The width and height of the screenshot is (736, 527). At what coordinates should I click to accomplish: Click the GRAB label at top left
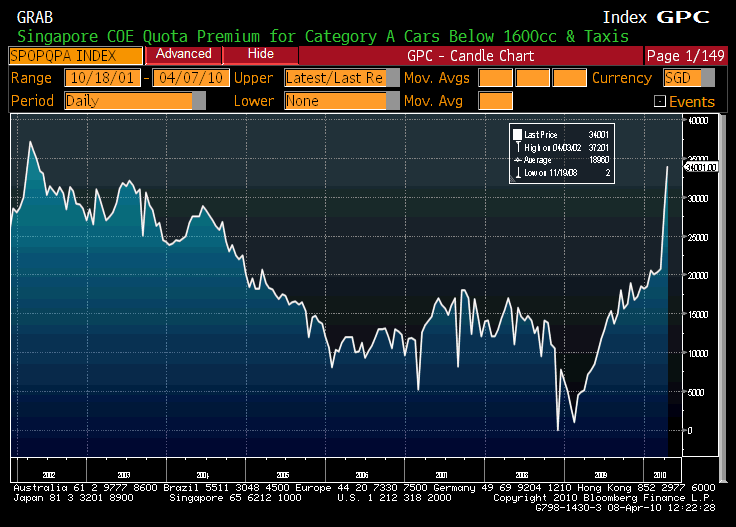[x=35, y=17]
